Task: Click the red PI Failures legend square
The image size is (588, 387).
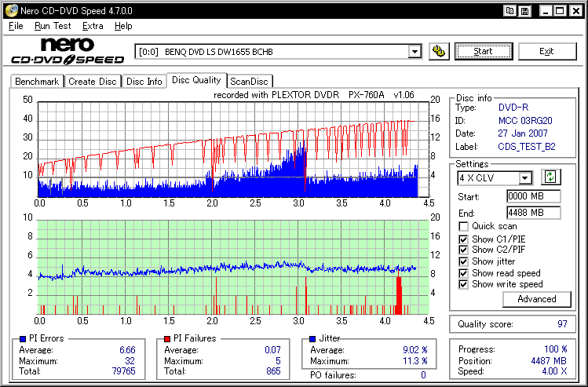Action: (x=166, y=338)
